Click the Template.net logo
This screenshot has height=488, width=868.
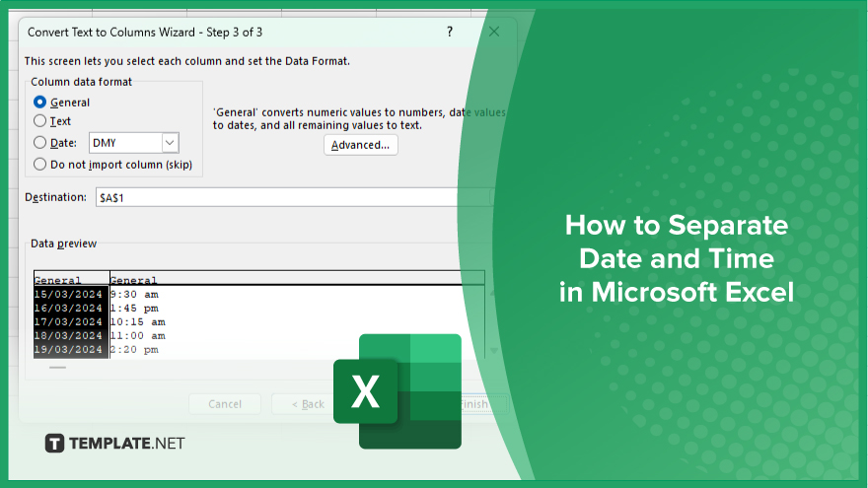tap(114, 444)
